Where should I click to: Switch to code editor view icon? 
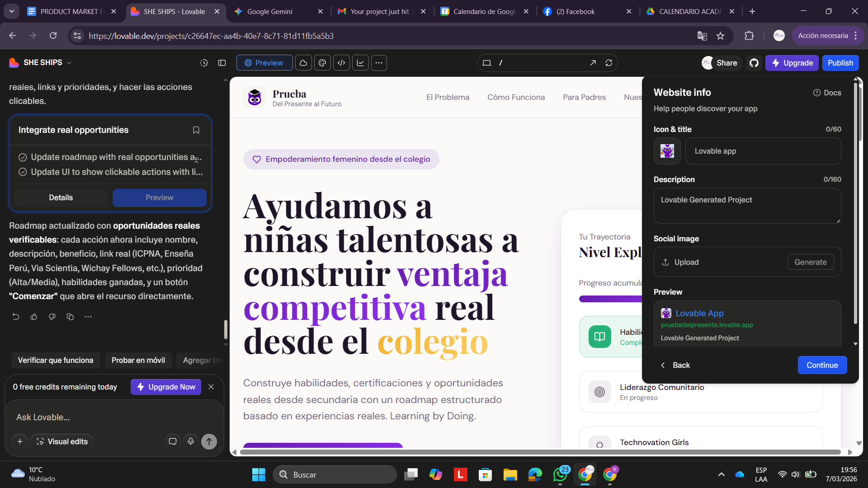tap(341, 63)
